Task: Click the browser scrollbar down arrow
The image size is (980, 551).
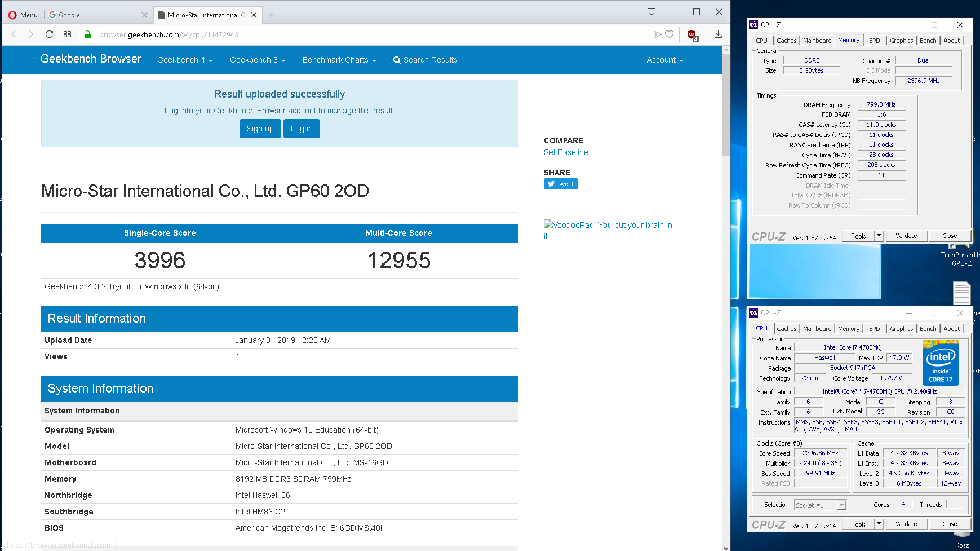Action: [x=726, y=547]
